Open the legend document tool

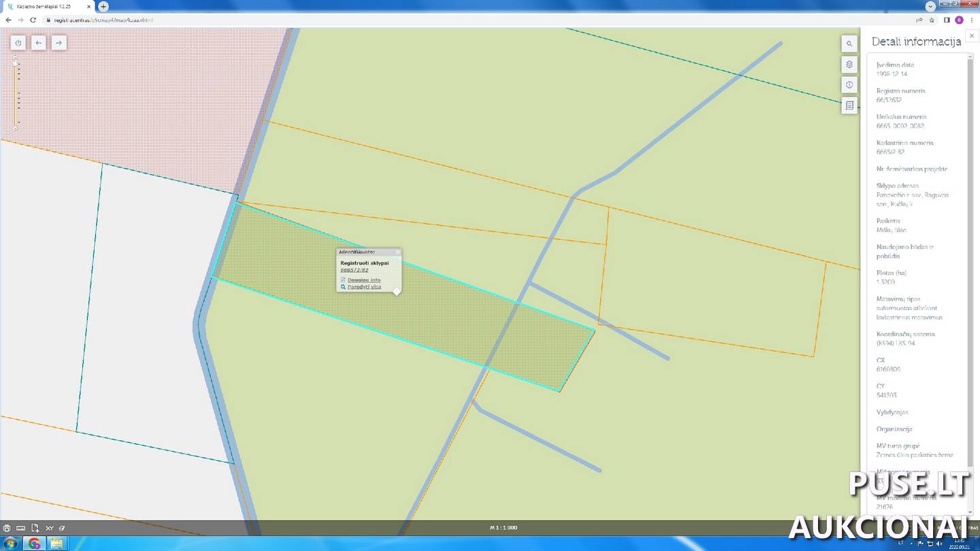849,105
